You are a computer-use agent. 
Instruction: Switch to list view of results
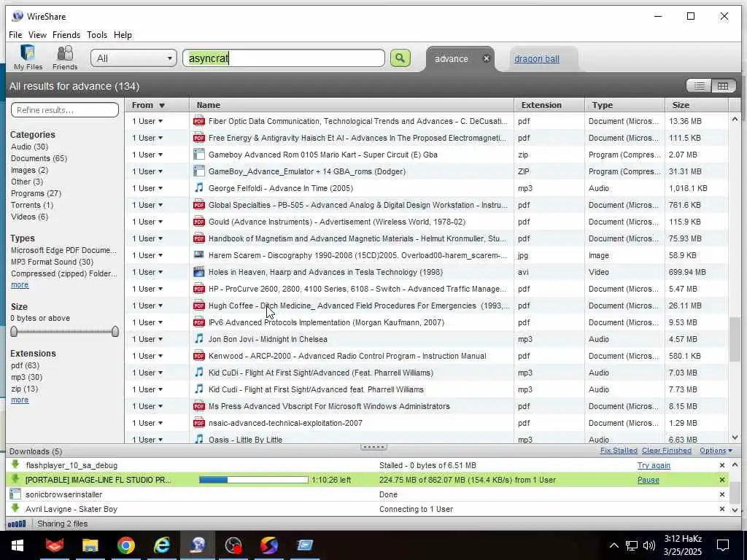(699, 86)
